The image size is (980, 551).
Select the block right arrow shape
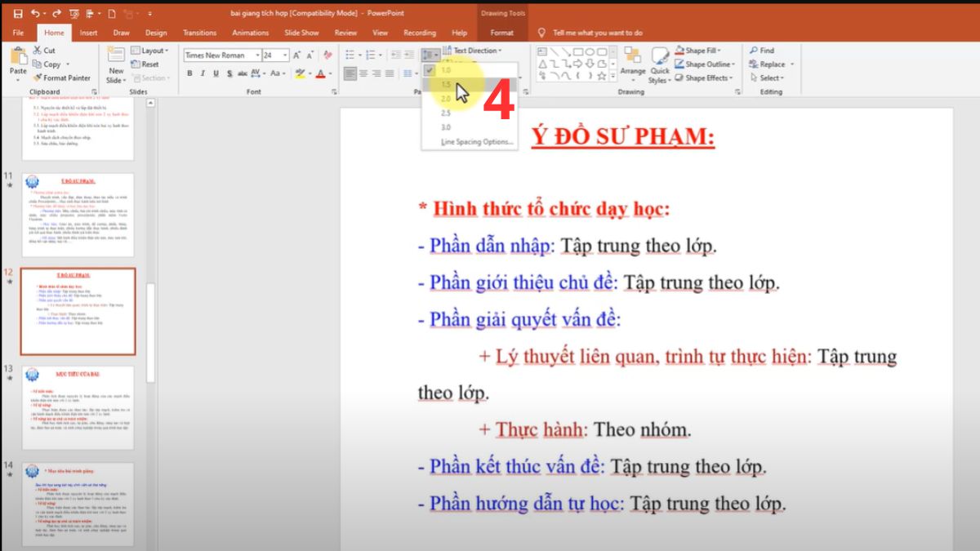[578, 64]
